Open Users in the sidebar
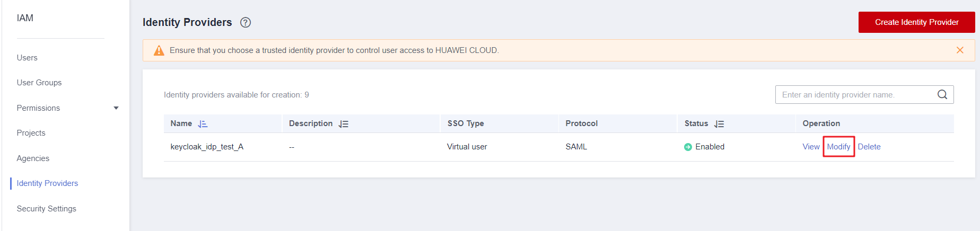This screenshot has height=231, width=980. tap(27, 58)
